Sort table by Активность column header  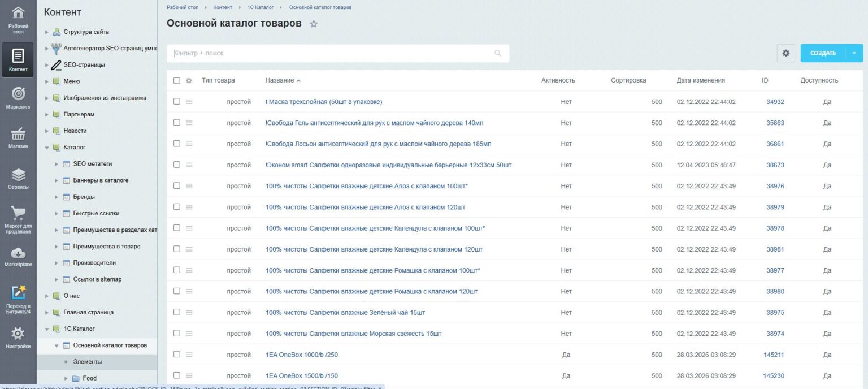(x=558, y=80)
